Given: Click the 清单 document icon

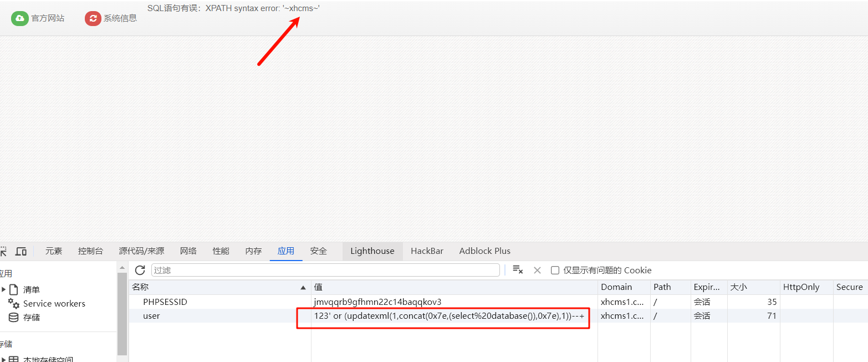Looking at the screenshot, I should [14, 289].
